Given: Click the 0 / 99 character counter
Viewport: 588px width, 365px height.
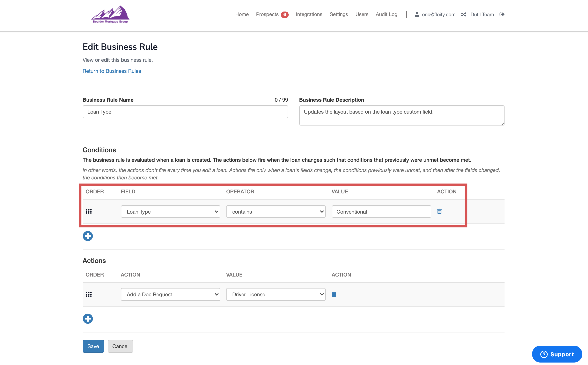Looking at the screenshot, I should 281,100.
